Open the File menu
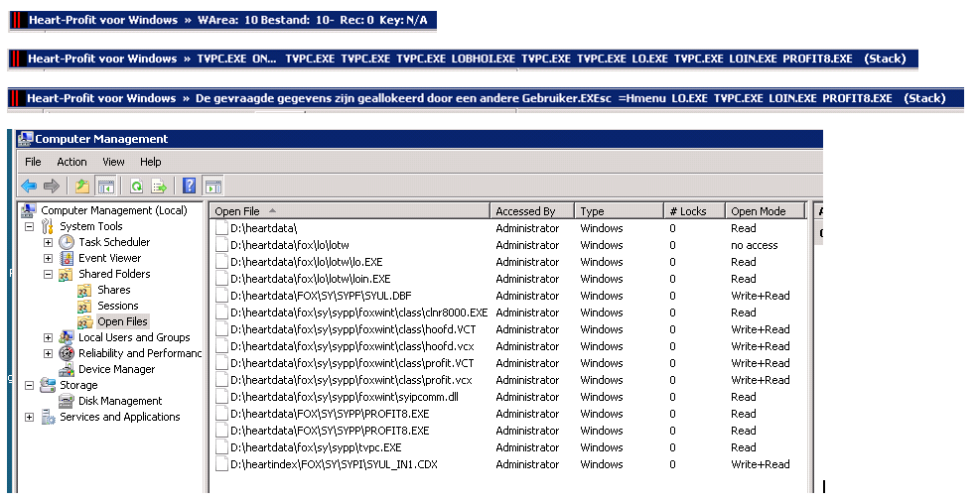The height and width of the screenshot is (502, 980). coord(33,162)
